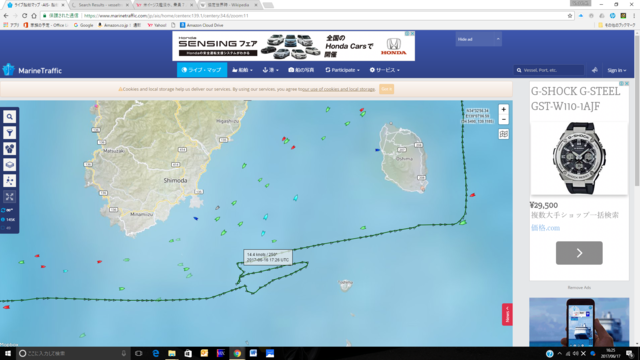The image size is (640, 360).
Task: Zoom in on the map with plus
Action: coord(503,109)
